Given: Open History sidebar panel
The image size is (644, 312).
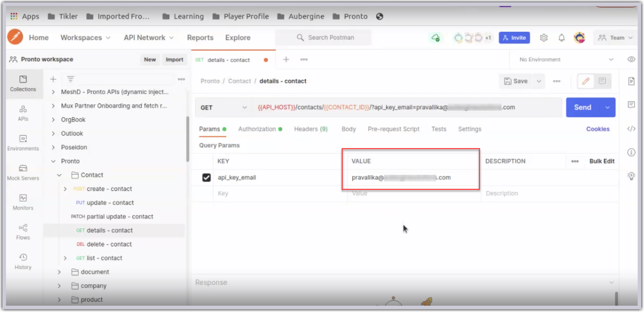Looking at the screenshot, I should [x=23, y=261].
